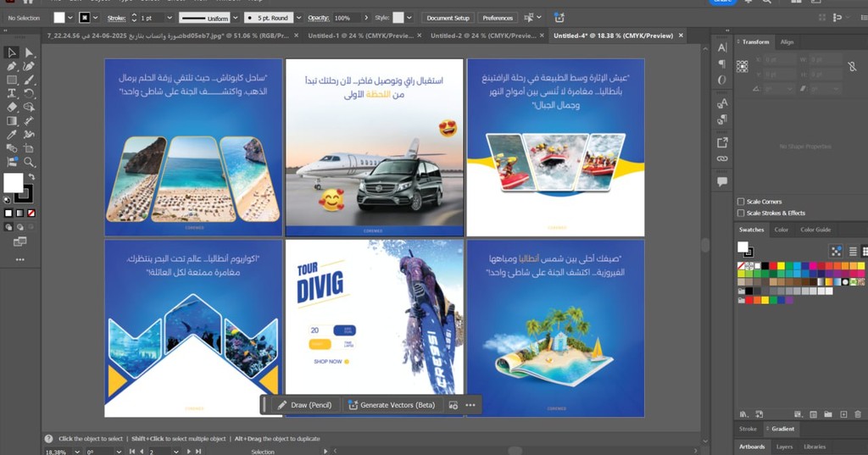Click the white fill color swatch in toolbar
Screen dimensions: 868x455
tap(14, 182)
